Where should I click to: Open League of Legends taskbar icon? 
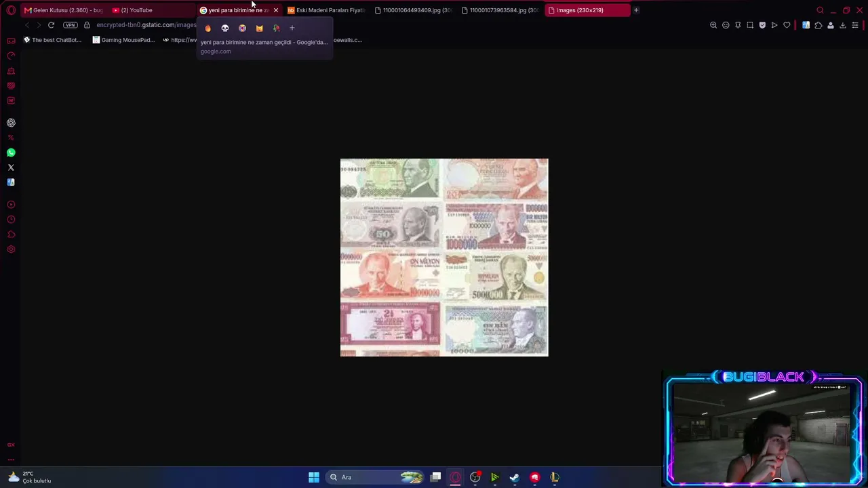(554, 477)
